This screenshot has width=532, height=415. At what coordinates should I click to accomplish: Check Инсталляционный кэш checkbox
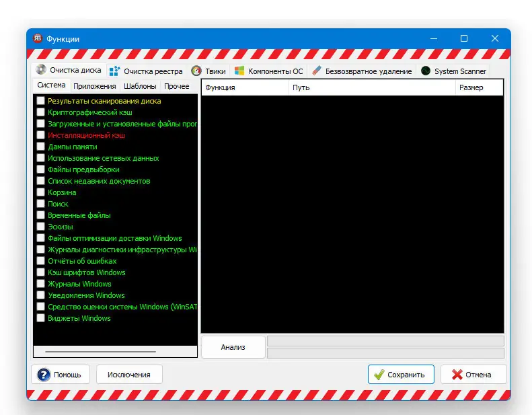pyautogui.click(x=41, y=135)
